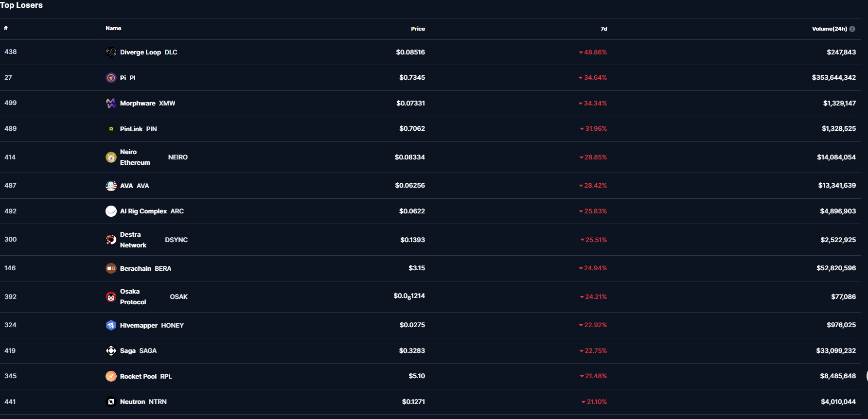This screenshot has width=868, height=419.
Task: Sort by the 7d column header
Action: pyautogui.click(x=603, y=29)
